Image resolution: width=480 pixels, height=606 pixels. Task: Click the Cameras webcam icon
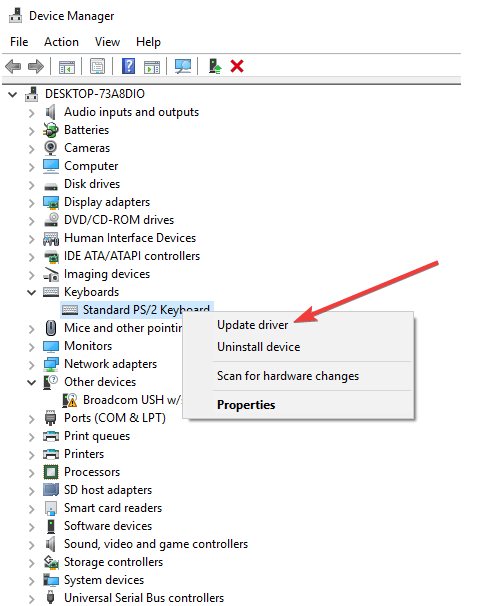click(51, 148)
